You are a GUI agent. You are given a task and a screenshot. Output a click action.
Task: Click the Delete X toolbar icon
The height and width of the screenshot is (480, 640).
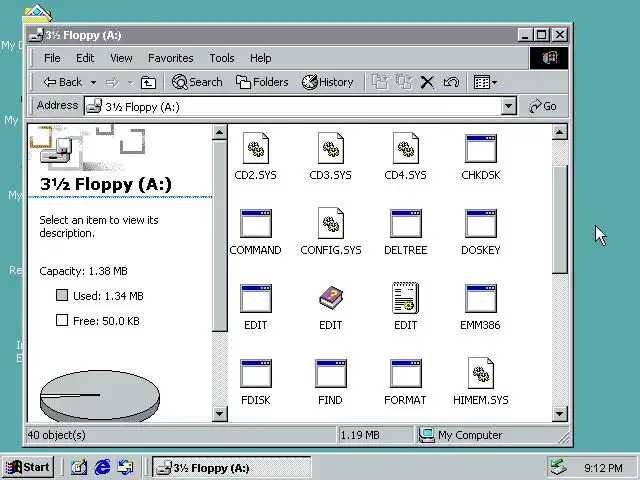pos(427,82)
